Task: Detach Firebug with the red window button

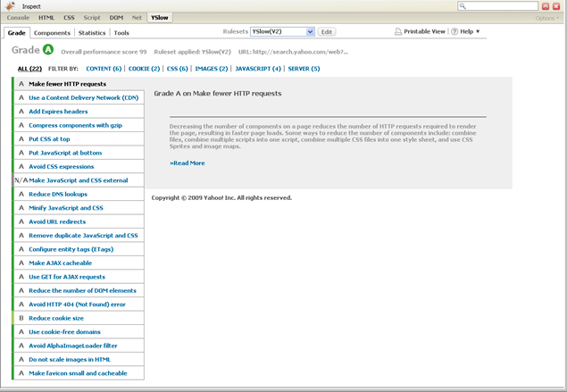Action: (x=546, y=6)
